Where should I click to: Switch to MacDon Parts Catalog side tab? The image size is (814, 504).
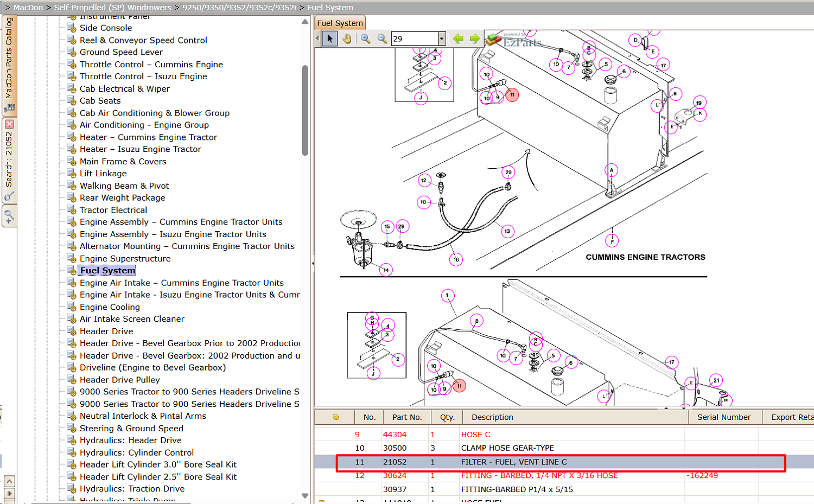[x=9, y=65]
